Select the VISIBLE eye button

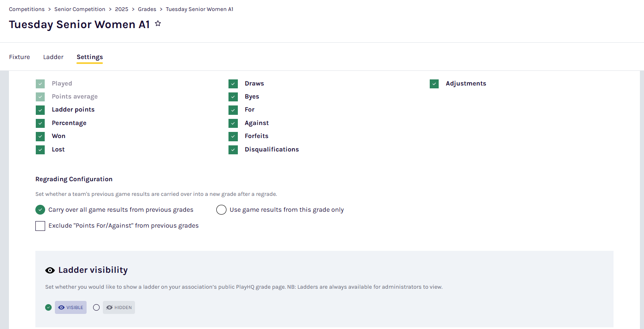(71, 307)
